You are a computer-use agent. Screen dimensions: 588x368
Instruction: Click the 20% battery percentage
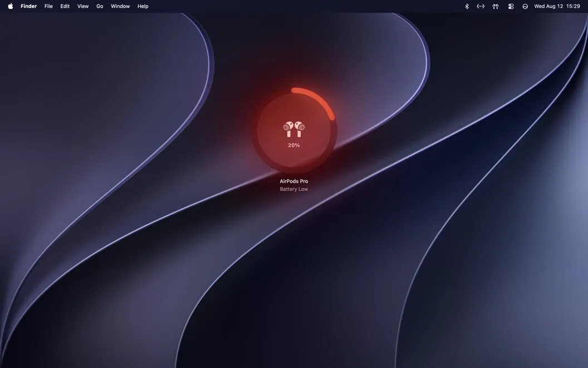point(294,145)
